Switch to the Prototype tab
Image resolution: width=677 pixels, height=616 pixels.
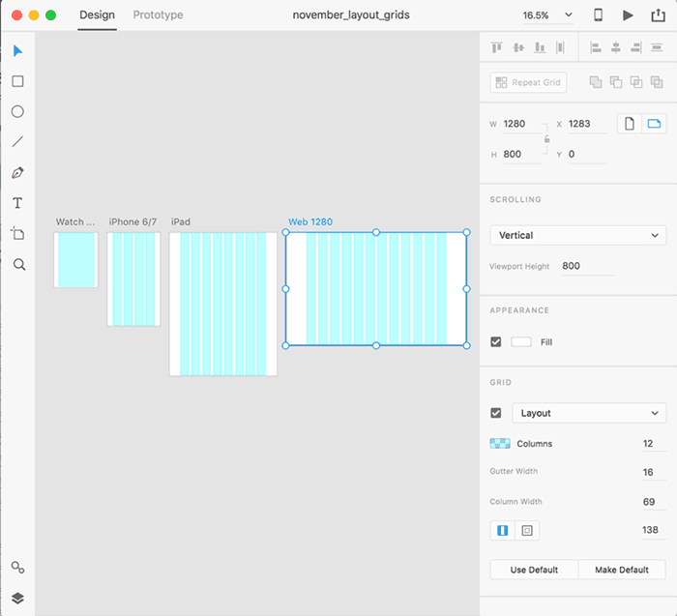point(158,15)
